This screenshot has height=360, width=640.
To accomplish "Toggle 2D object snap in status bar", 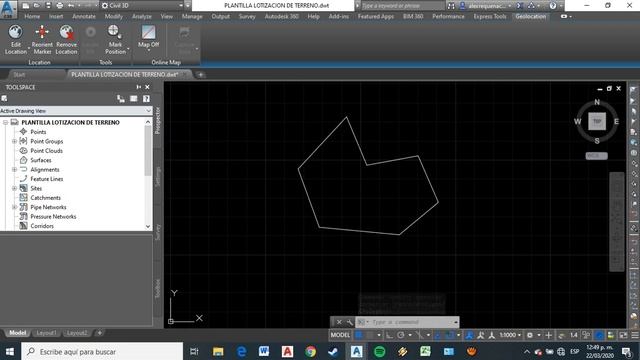I will tap(449, 335).
